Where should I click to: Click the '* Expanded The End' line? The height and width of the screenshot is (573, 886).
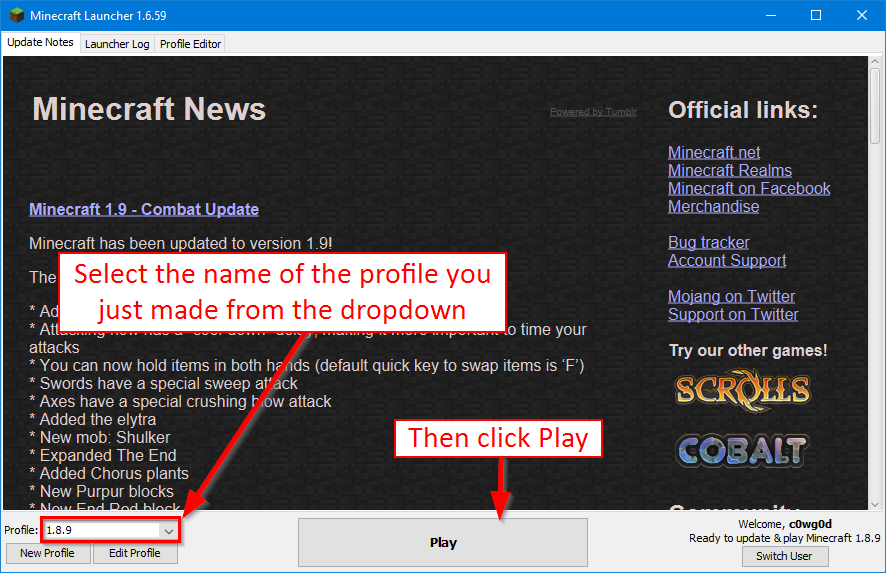coord(103,456)
